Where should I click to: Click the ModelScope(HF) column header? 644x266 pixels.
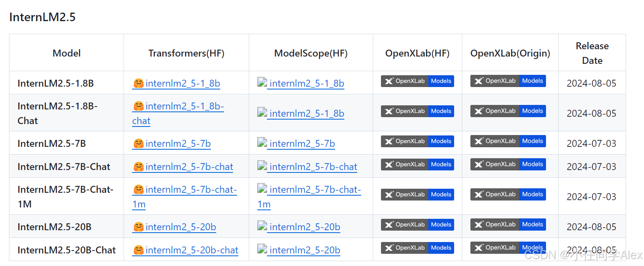click(x=311, y=53)
